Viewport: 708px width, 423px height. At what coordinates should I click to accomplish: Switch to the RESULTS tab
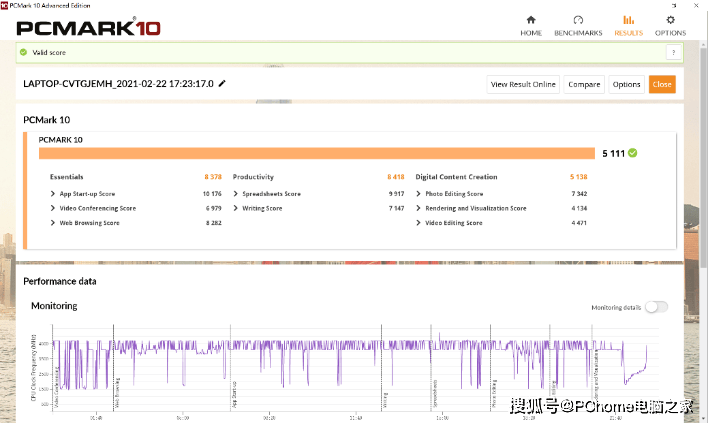(628, 26)
